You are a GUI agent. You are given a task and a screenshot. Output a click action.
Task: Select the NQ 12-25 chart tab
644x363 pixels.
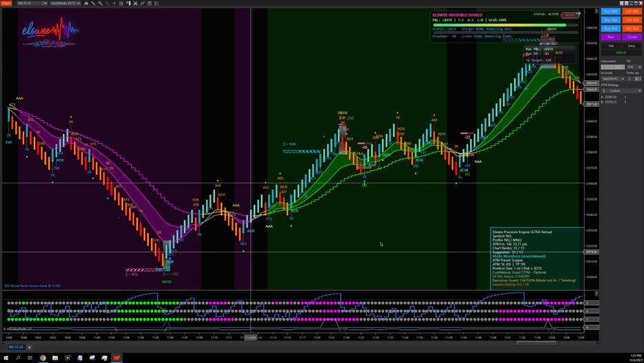(15, 347)
